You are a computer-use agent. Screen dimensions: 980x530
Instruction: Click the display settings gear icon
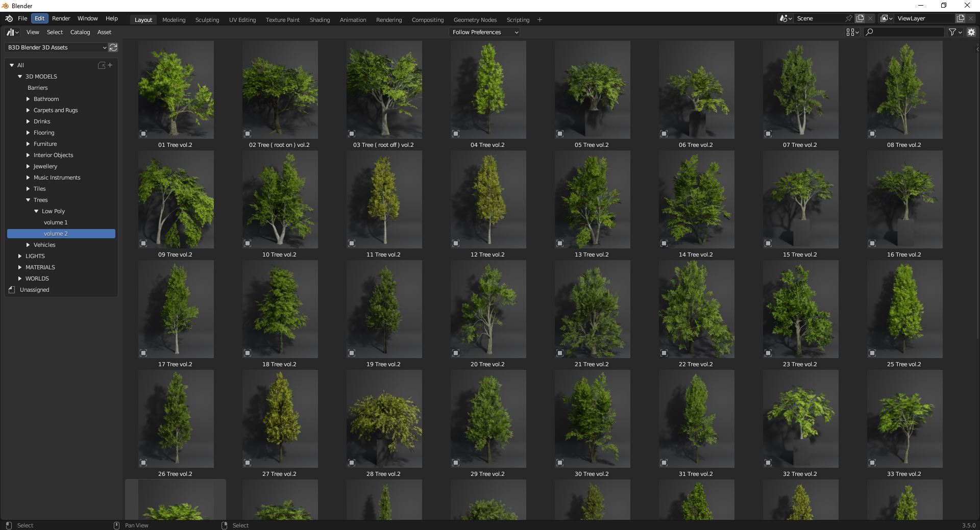[x=971, y=32]
